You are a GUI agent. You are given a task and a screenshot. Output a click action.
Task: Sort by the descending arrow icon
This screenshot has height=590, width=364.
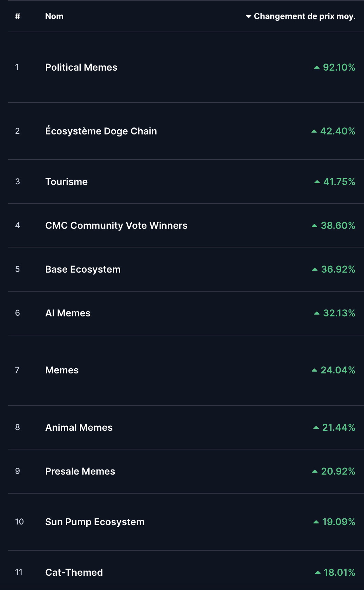249,16
